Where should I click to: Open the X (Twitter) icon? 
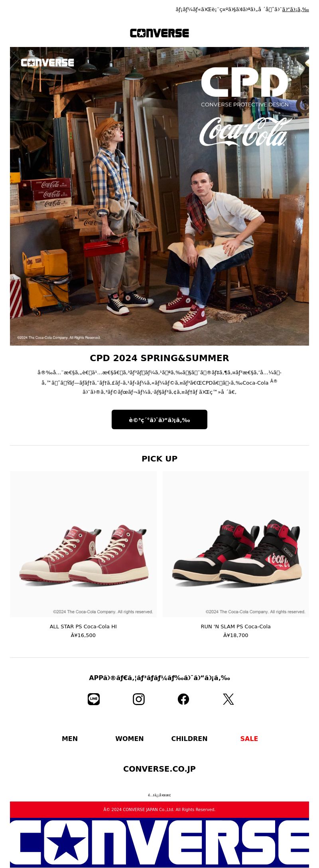pyautogui.click(x=228, y=699)
